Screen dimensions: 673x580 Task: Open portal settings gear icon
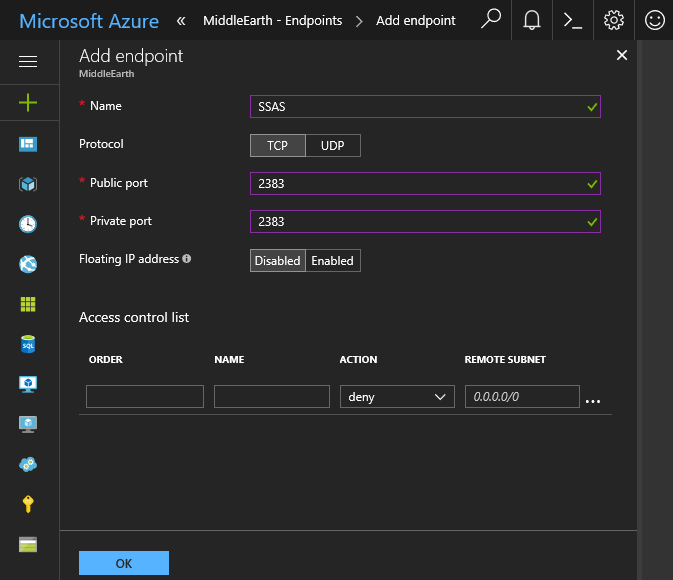click(x=614, y=20)
